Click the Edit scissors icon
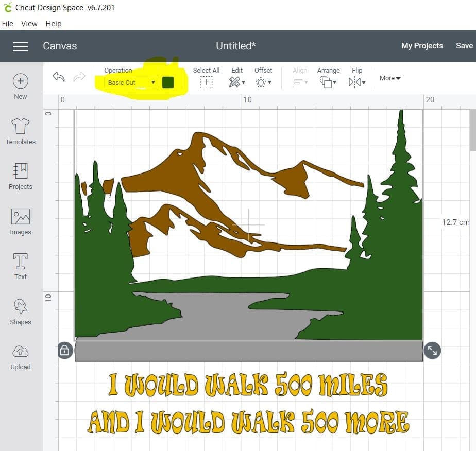476x451 pixels. [x=234, y=82]
